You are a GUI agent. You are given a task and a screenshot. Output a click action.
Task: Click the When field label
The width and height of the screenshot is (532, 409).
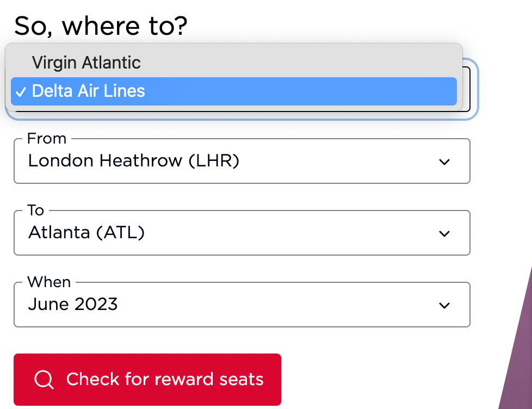click(49, 282)
